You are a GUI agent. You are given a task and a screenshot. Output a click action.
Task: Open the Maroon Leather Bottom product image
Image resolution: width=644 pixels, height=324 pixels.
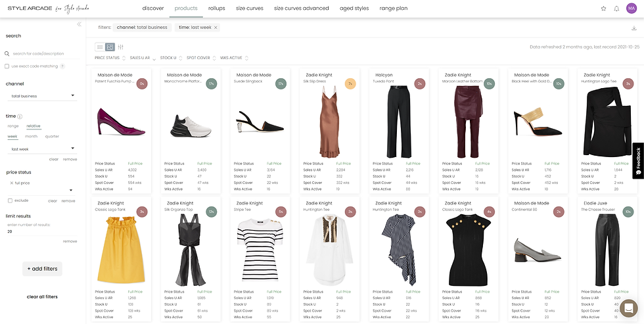point(469,122)
